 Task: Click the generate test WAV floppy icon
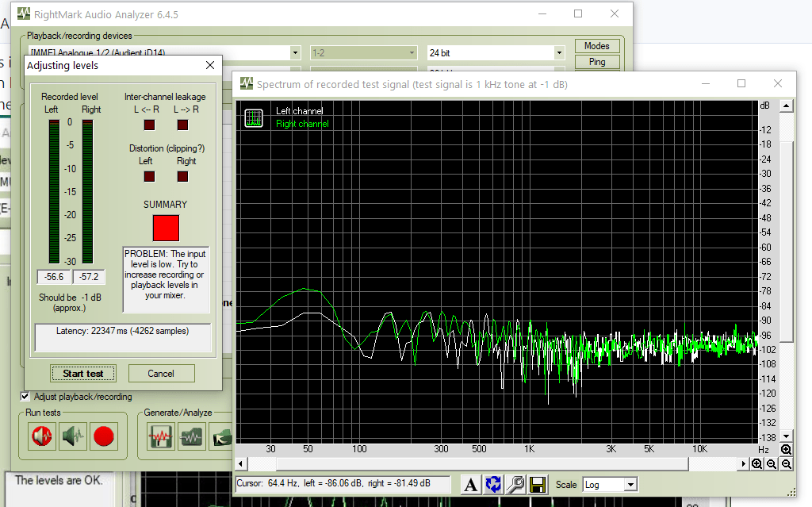(160, 436)
